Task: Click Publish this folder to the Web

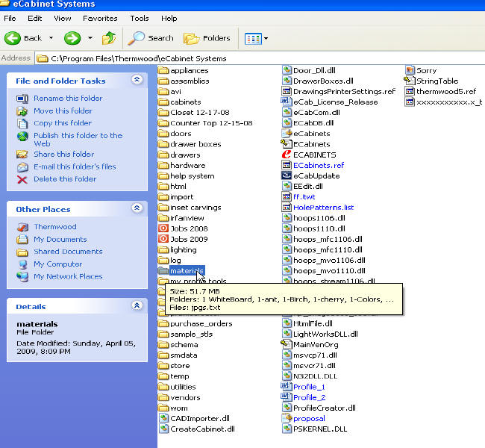Action: click(x=78, y=140)
